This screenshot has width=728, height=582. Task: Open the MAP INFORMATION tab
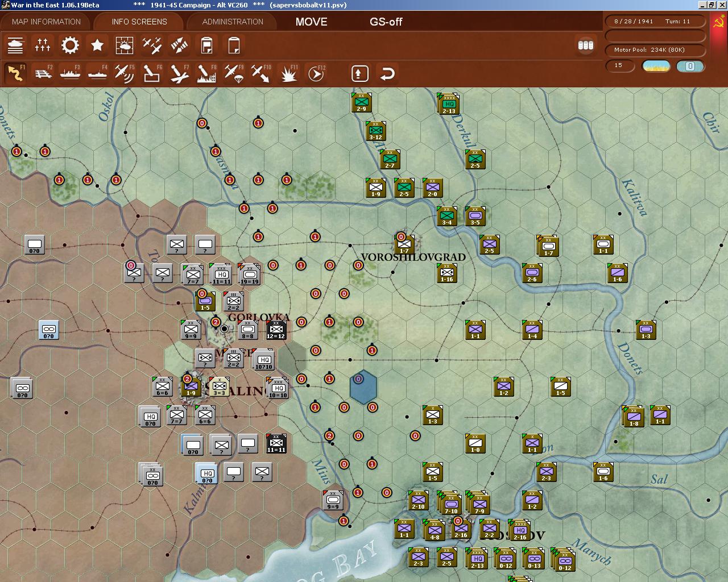pyautogui.click(x=46, y=22)
